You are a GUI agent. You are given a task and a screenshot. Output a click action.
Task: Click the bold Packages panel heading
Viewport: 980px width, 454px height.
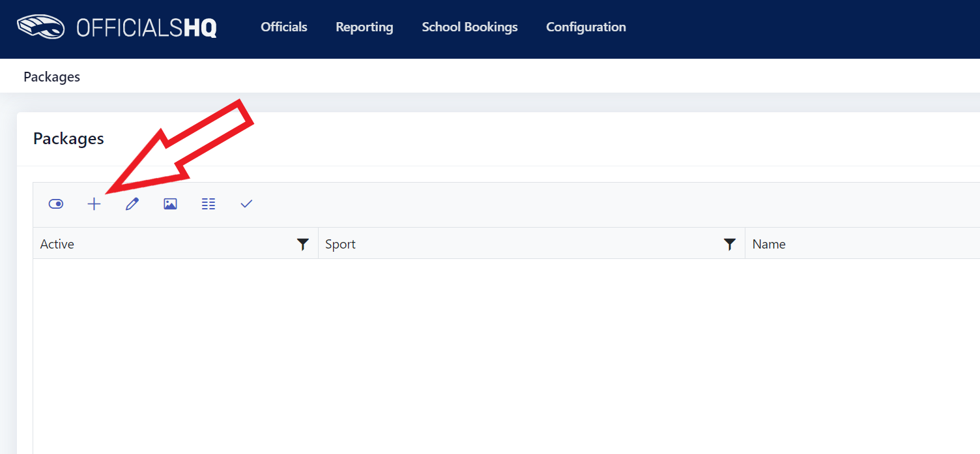(x=68, y=138)
